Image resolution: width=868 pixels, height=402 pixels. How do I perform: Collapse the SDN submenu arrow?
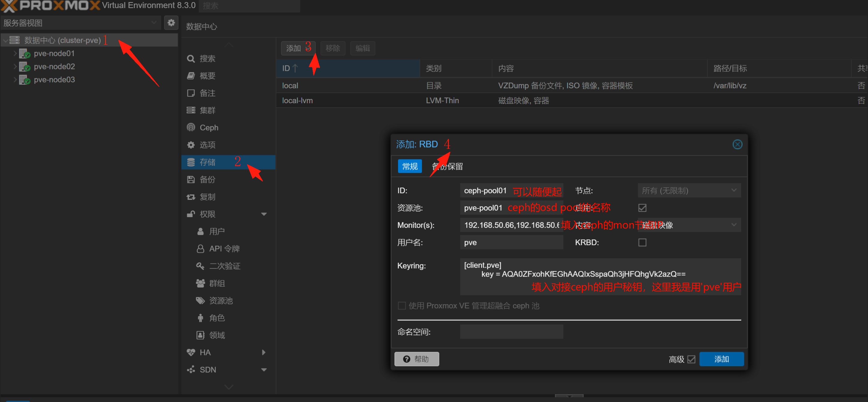pos(264,370)
